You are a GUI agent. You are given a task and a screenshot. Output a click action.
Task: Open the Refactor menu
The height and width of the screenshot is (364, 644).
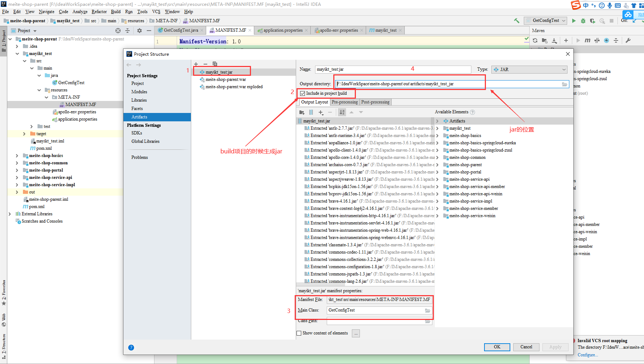[x=99, y=12]
